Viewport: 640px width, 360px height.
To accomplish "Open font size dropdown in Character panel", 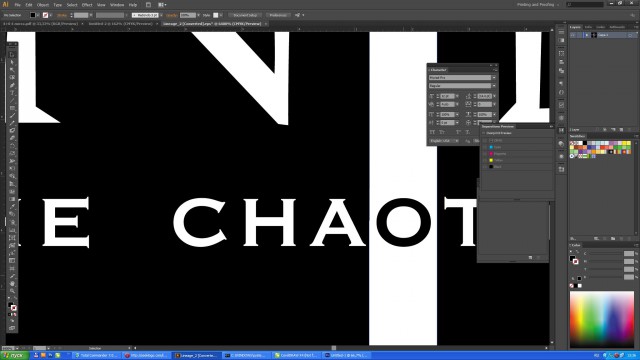I will pyautogui.click(x=457, y=96).
